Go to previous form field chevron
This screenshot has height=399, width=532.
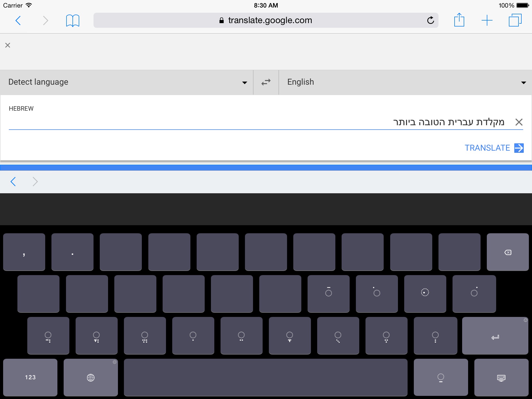[13, 182]
